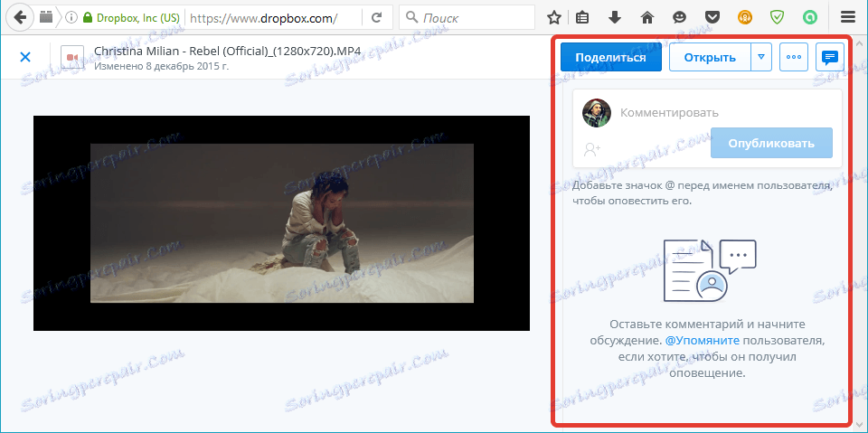Click the scrollbar down arrow
The width and height of the screenshot is (868, 433).
click(861, 425)
